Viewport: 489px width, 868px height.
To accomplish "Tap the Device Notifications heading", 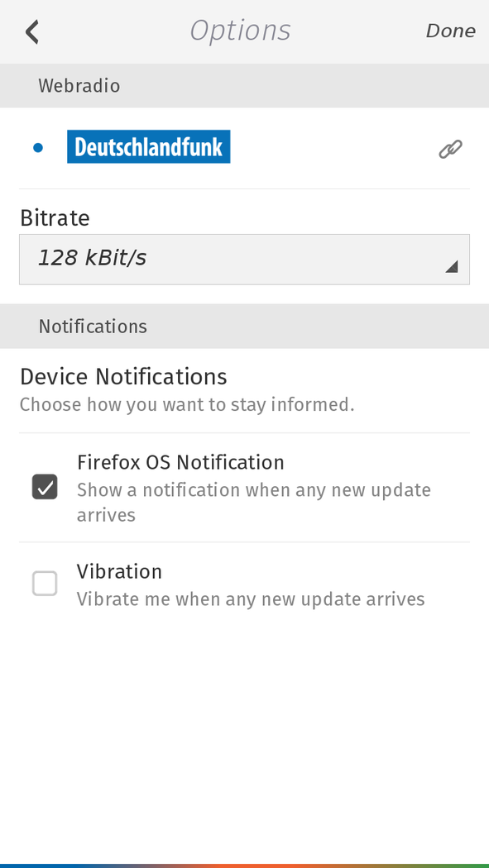I will [x=123, y=377].
